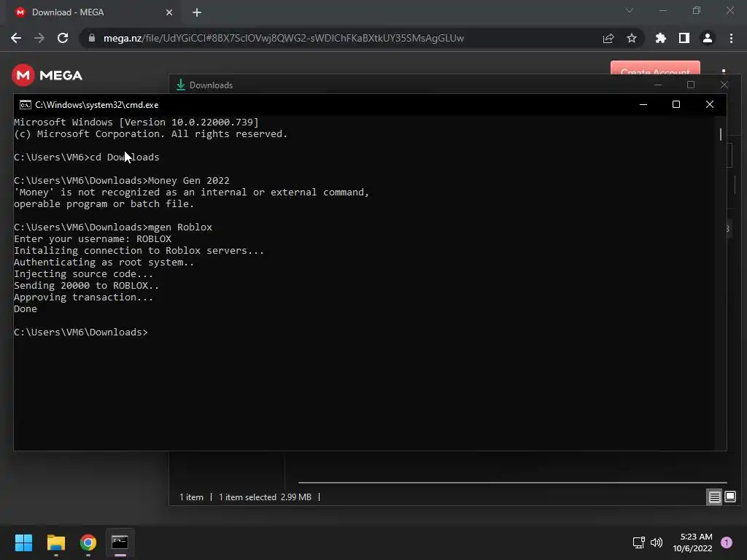Switch Explorer to details view
The image size is (747, 560).
click(x=715, y=497)
